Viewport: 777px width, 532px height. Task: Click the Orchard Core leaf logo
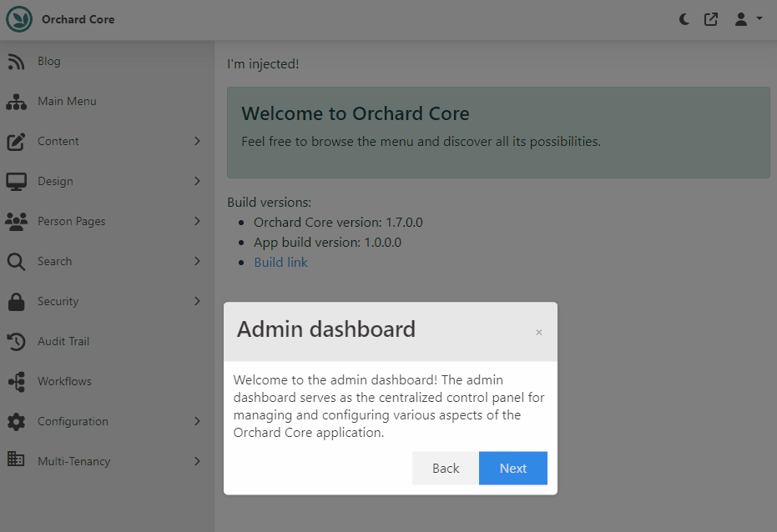pyautogui.click(x=19, y=19)
